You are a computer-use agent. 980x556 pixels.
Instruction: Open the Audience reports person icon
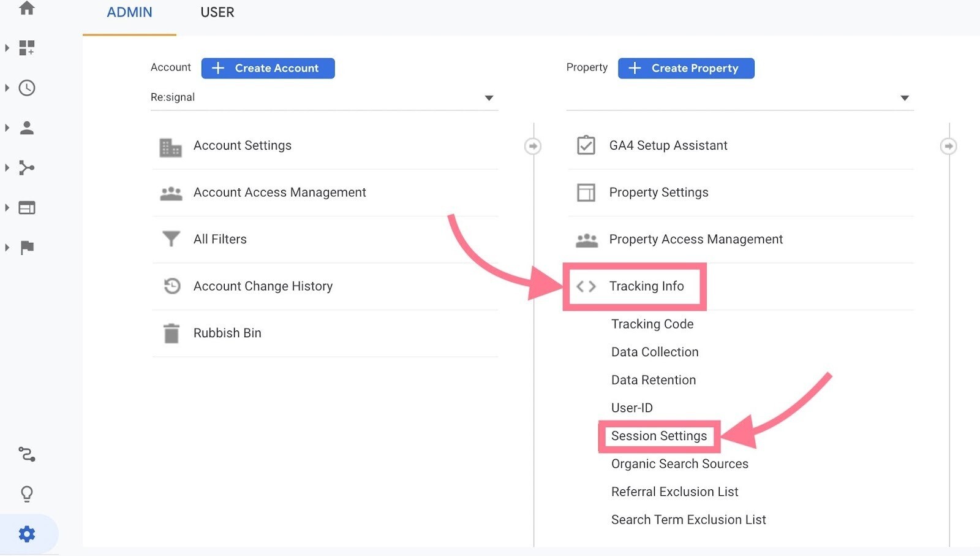pyautogui.click(x=26, y=128)
